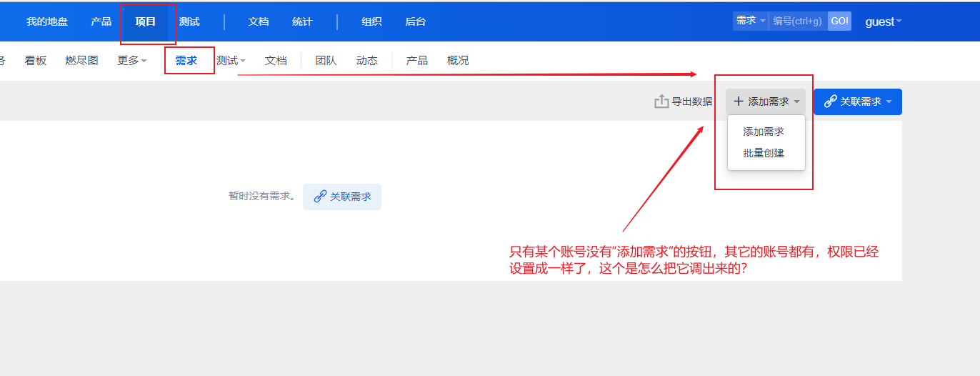Viewport: 980px width, 376px height.
Task: Click 关联需求 button beside 暂时没有需求
Action: click(x=342, y=197)
